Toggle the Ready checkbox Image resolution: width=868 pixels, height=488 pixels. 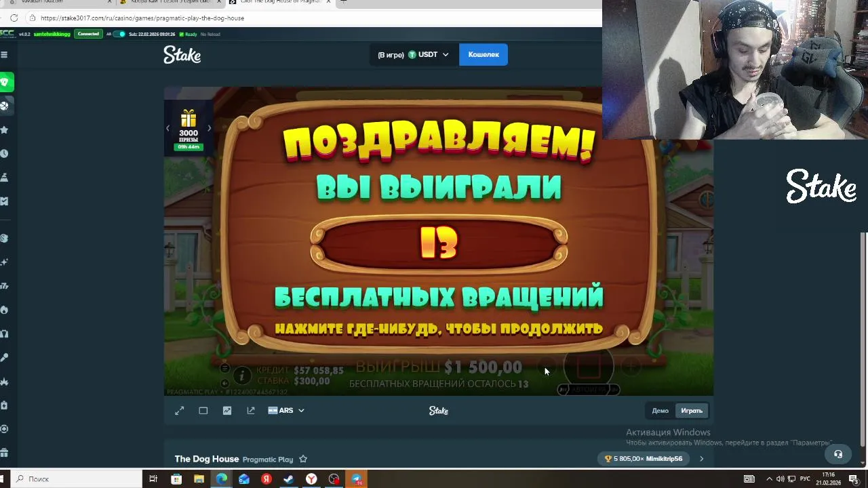(x=182, y=34)
